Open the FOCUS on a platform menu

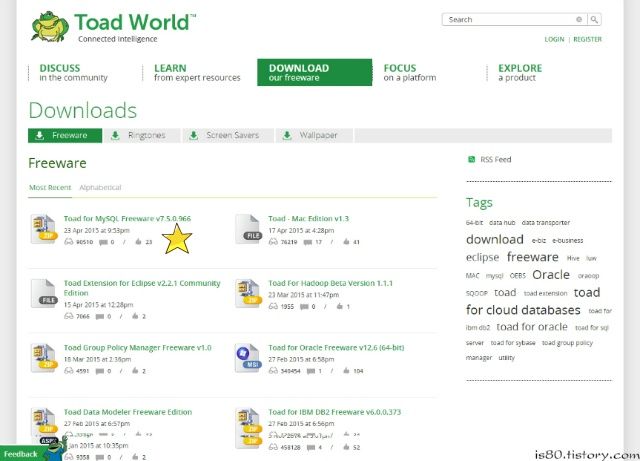pos(410,72)
